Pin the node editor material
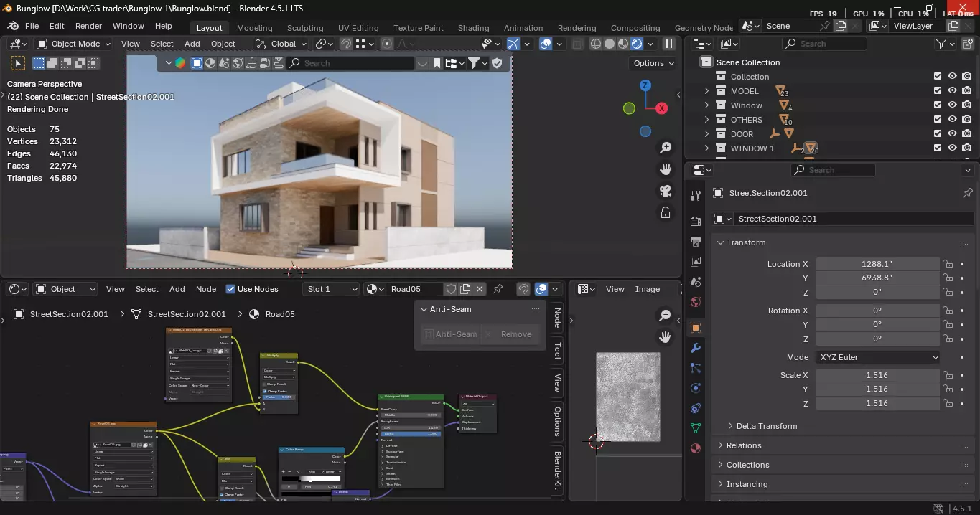 (x=498, y=289)
